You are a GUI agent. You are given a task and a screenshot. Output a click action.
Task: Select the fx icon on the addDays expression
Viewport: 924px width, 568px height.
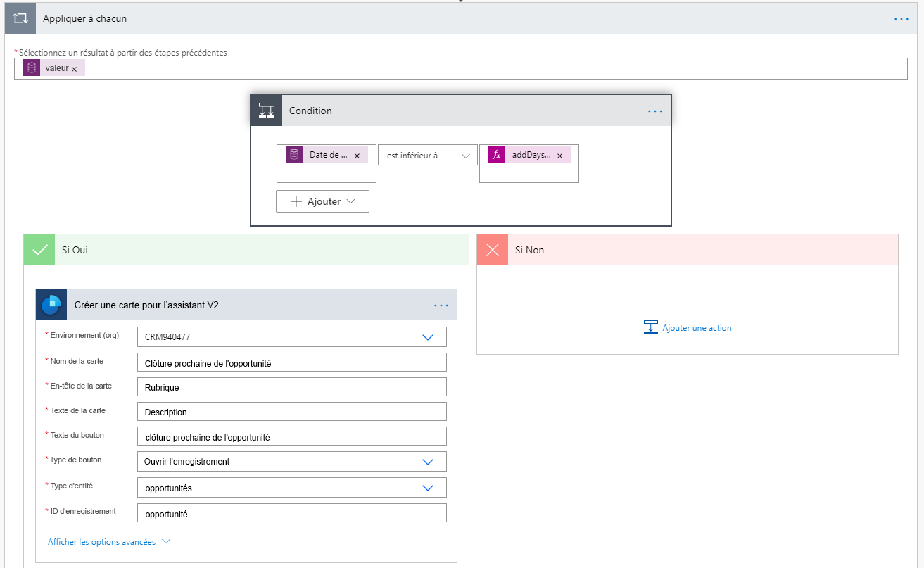click(x=496, y=153)
